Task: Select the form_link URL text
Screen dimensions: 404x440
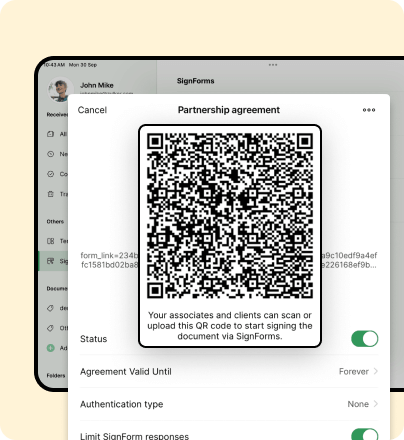Action: (109, 260)
